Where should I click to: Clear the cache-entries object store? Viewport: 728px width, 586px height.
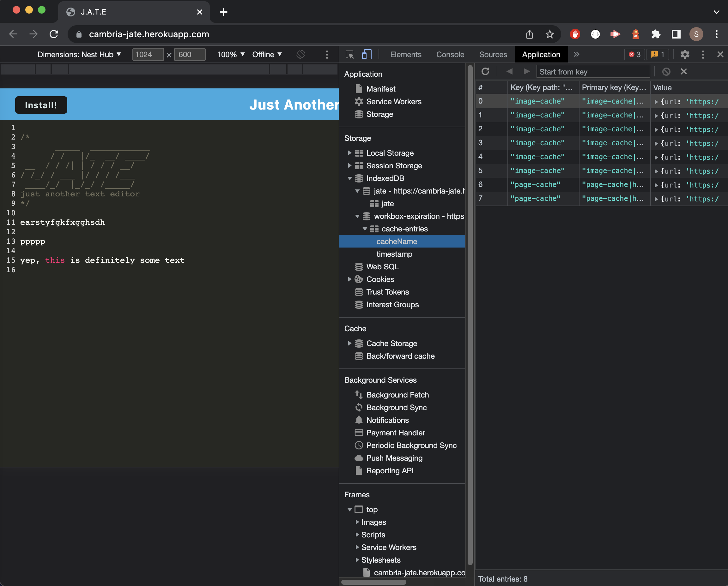pyautogui.click(x=666, y=71)
